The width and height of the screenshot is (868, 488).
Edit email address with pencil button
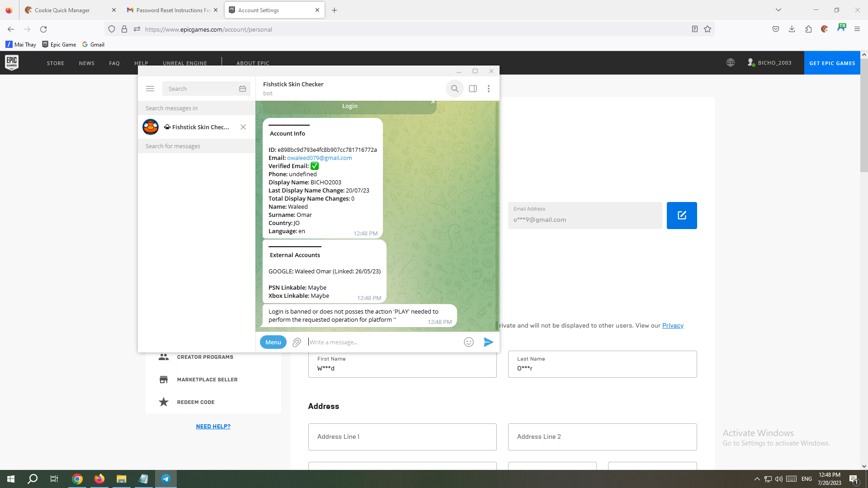682,216
